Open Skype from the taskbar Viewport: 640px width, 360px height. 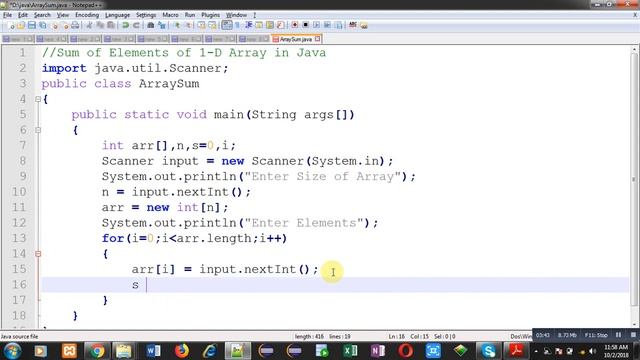[x=488, y=351]
